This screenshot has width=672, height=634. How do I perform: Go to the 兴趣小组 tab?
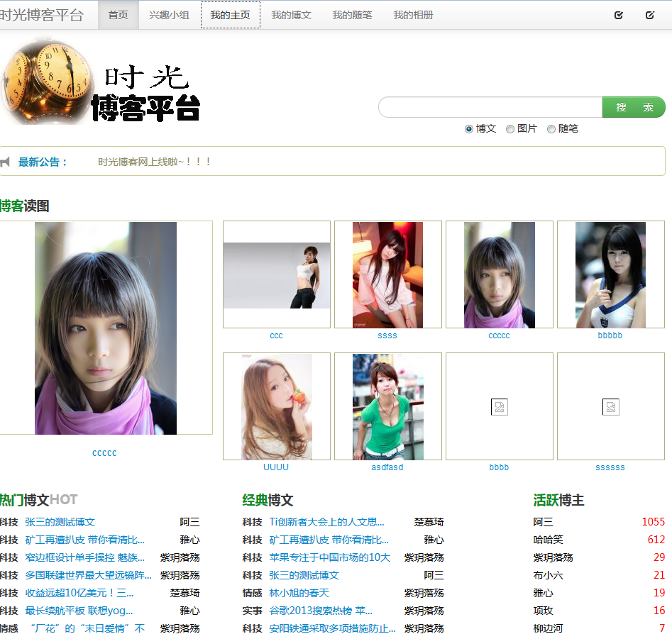click(169, 15)
